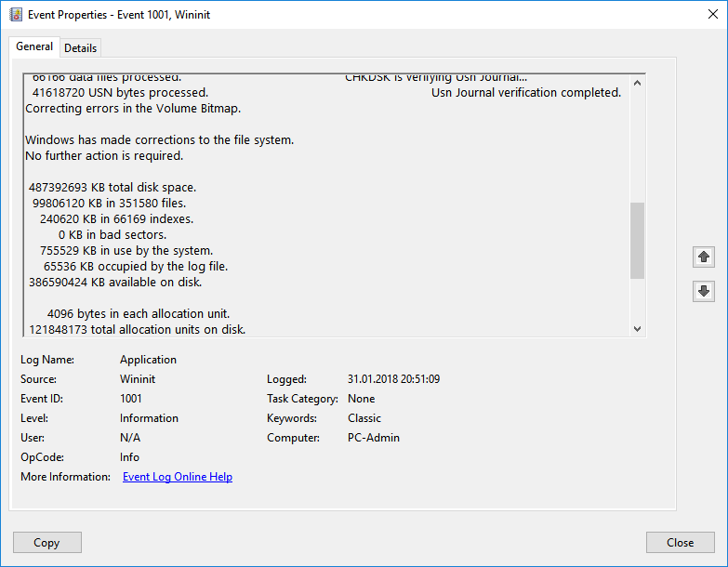The image size is (728, 567).
Task: Click the Source value 'Wininit'
Action: point(139,379)
